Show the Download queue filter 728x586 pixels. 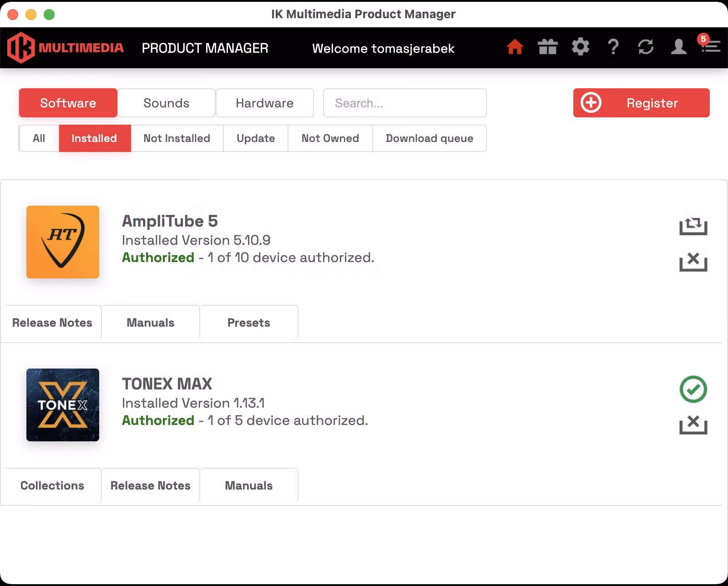pyautogui.click(x=430, y=138)
